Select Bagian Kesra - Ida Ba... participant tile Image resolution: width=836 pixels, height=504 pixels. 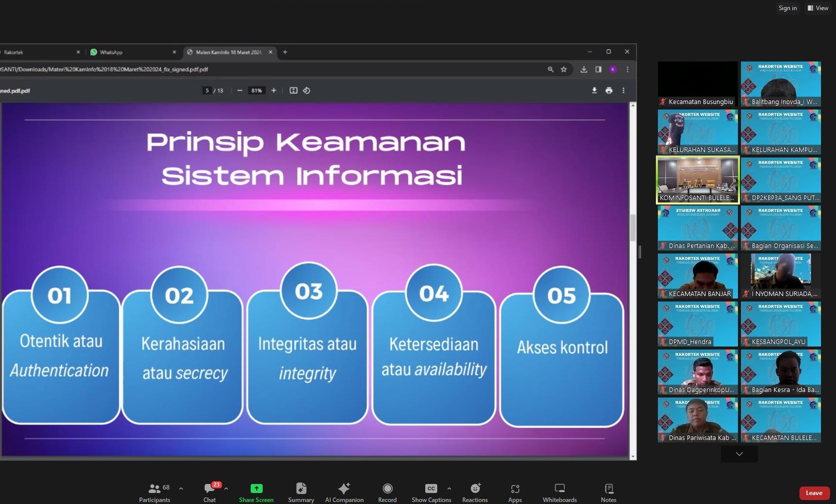780,372
